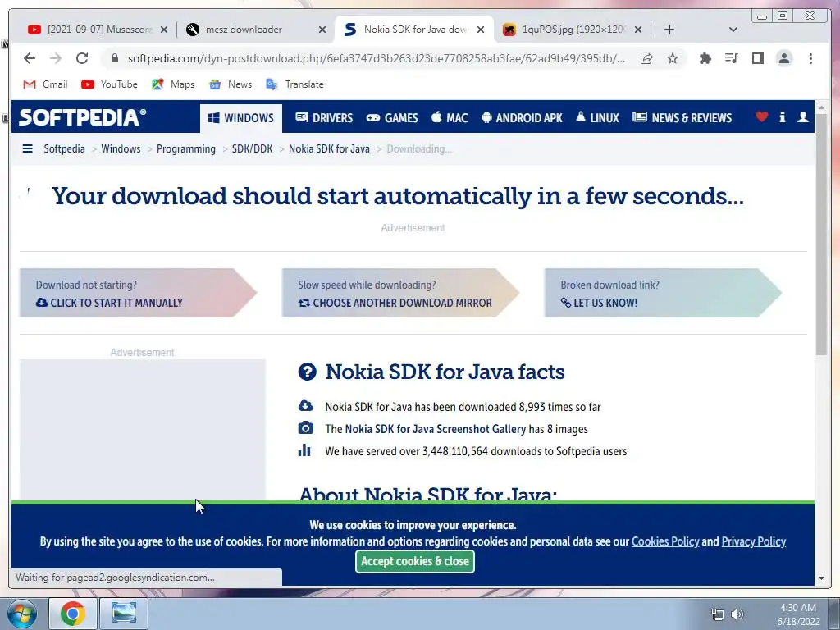Open Nokia SDK for Java Screenshot Gallery
This screenshot has width=840, height=630.
[435, 429]
